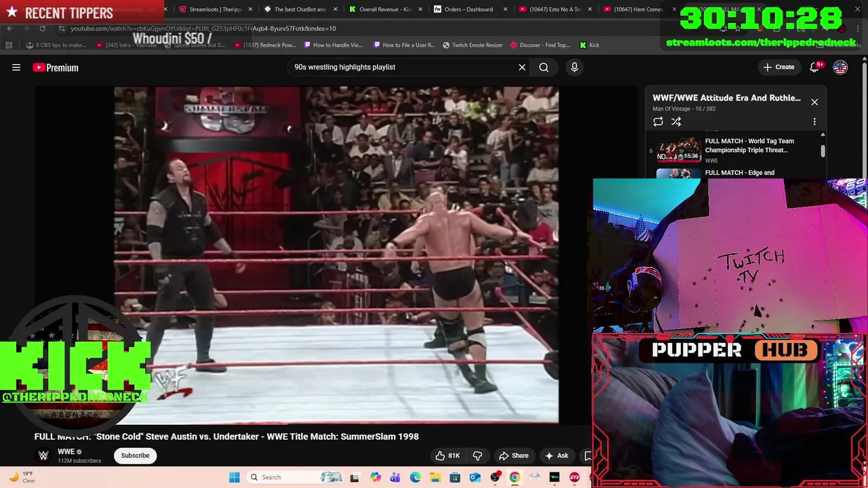The height and width of the screenshot is (488, 868).
Task: Open the WWE channel name link
Action: [66, 451]
